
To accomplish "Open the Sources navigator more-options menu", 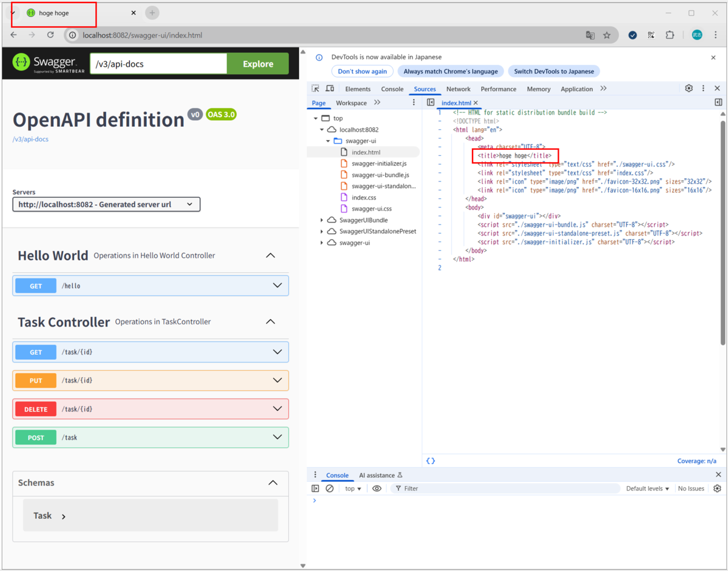I will coord(414,103).
